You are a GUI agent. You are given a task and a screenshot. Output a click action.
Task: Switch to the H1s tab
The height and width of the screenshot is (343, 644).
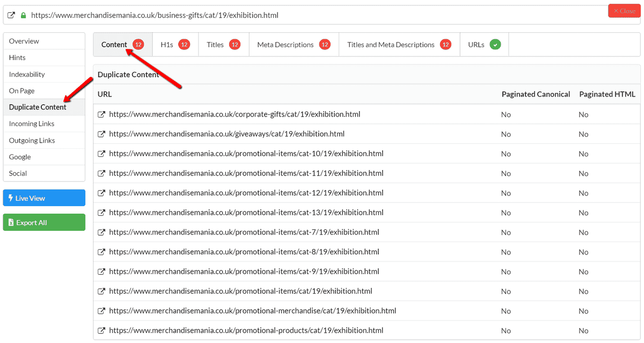click(x=175, y=45)
